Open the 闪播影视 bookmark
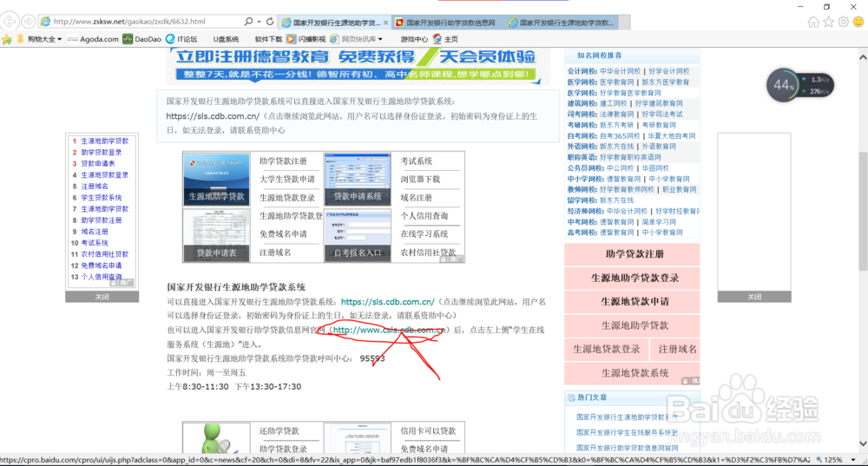The image size is (868, 466). point(306,39)
